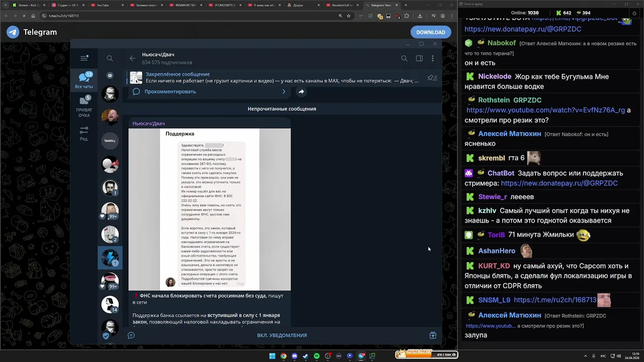This screenshot has height=362, width=644.
Task: Click the Ньюсач/Двач channel title header
Action: [x=158, y=54]
